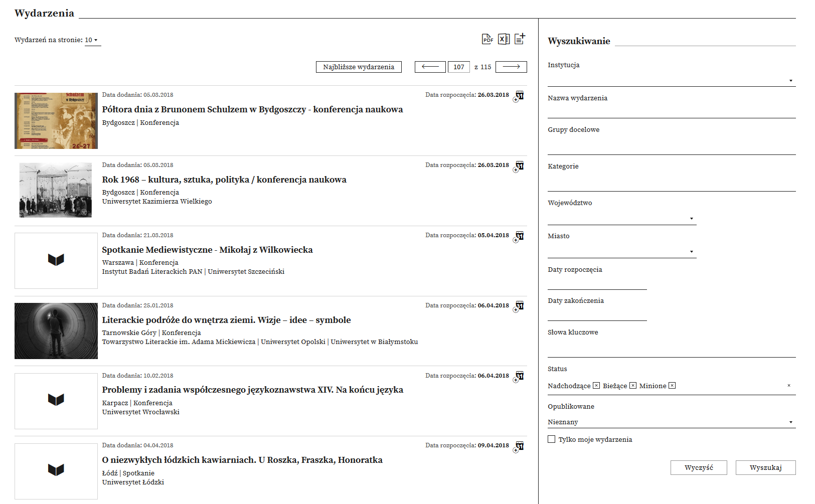
Task: Export the events list to PDF
Action: pyautogui.click(x=487, y=39)
